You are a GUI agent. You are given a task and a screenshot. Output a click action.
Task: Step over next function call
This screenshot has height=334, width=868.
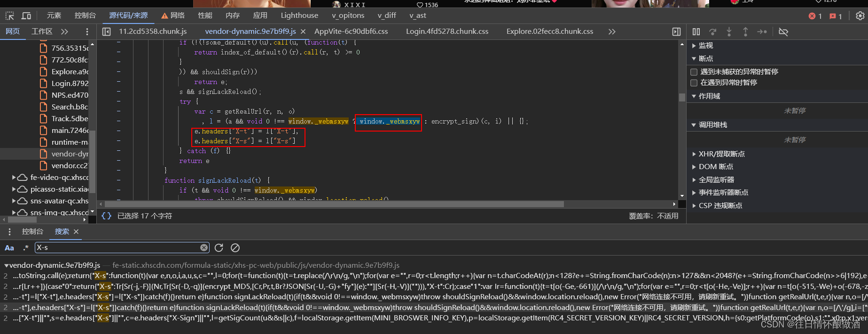click(713, 31)
